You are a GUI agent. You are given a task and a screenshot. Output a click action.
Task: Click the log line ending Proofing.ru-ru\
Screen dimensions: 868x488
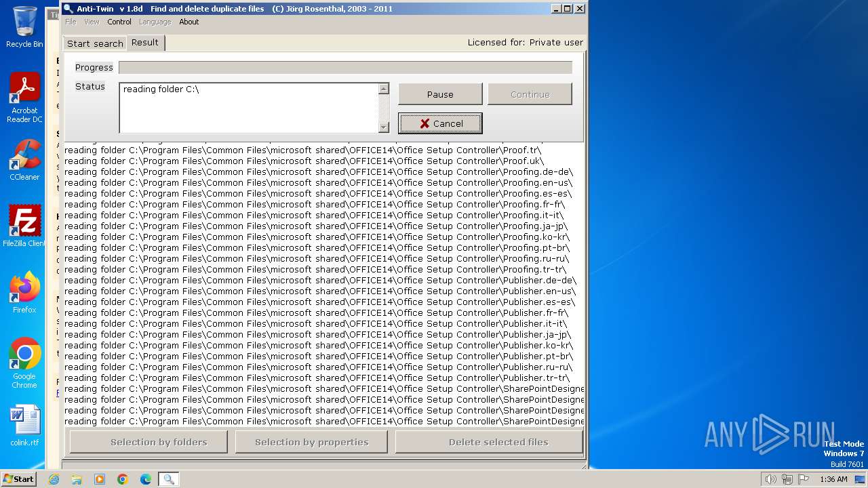[x=317, y=259]
